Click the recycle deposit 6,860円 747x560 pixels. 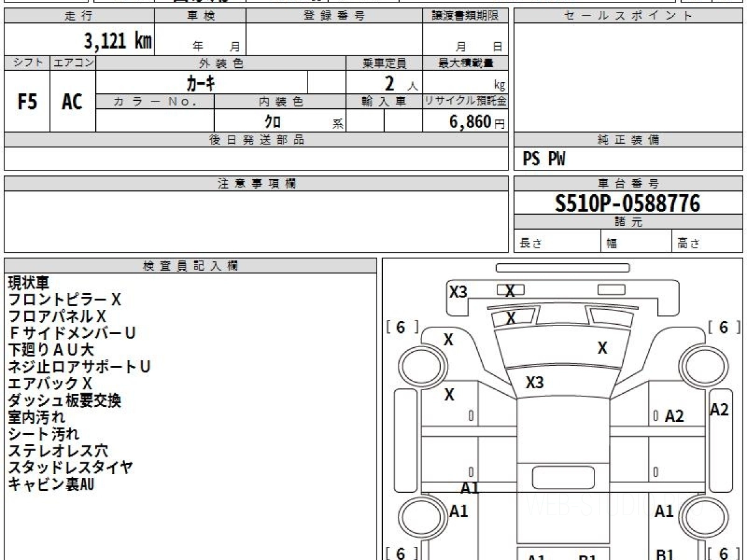477,122
